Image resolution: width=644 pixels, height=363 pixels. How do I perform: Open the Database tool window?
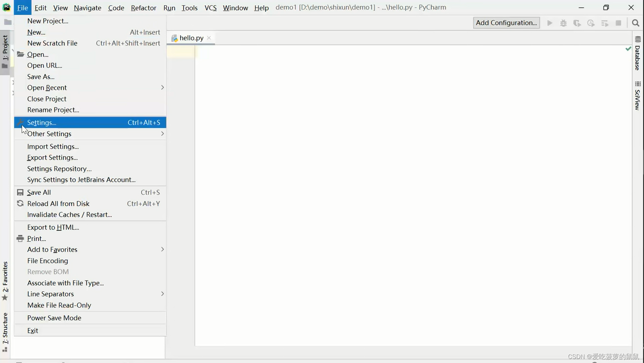[x=637, y=53]
